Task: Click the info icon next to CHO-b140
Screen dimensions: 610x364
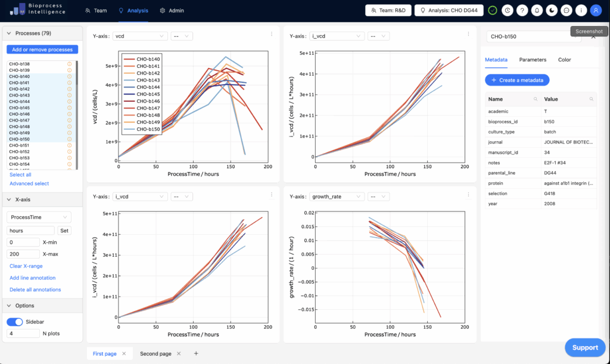Action: (69, 77)
